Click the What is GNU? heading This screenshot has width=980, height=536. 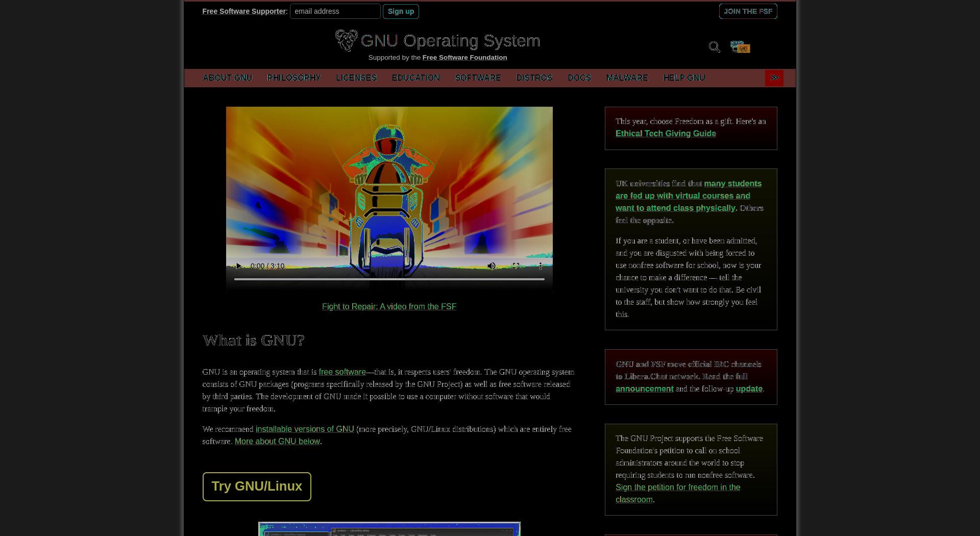(x=253, y=340)
